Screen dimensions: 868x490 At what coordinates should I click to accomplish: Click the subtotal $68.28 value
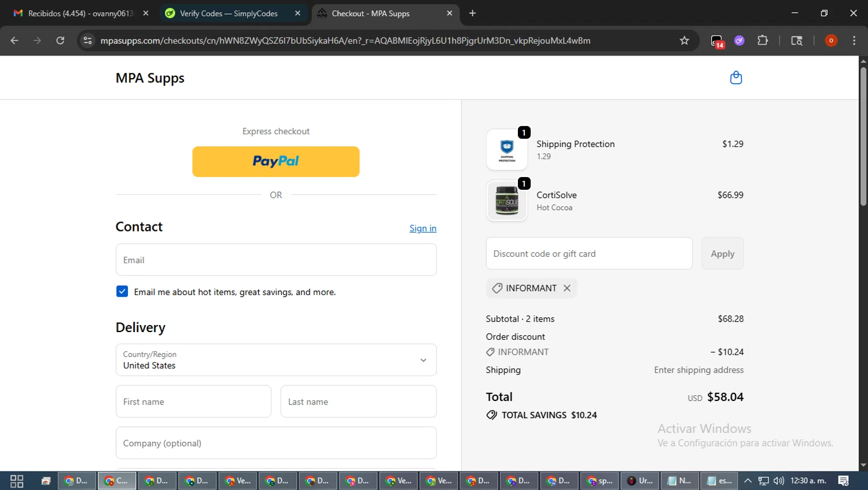(x=731, y=319)
